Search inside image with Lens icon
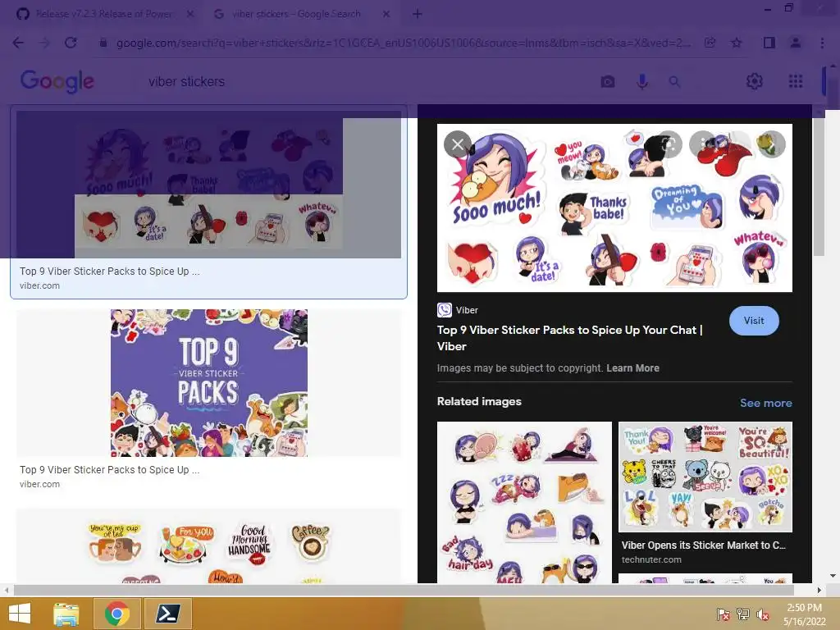Viewport: 840px width, 630px height. click(x=669, y=144)
